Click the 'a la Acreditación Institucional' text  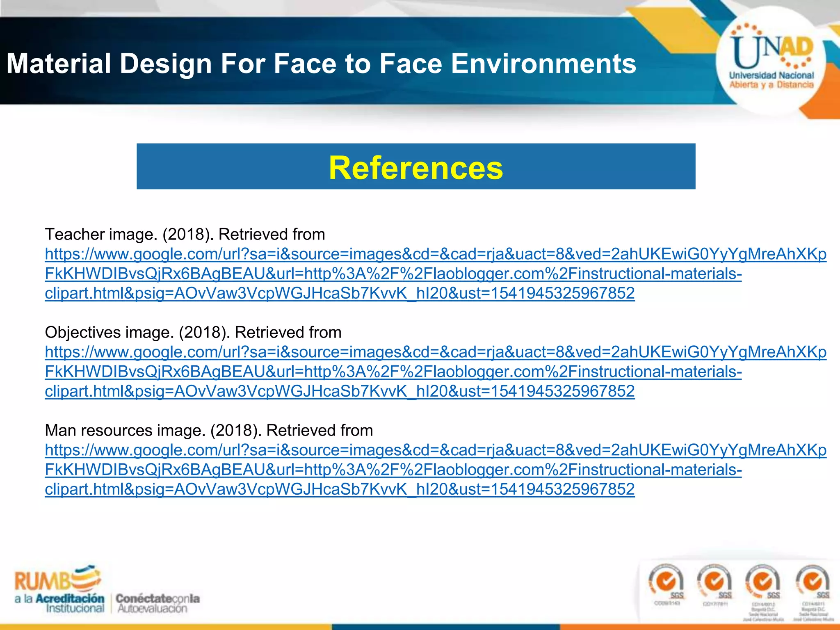point(59,603)
